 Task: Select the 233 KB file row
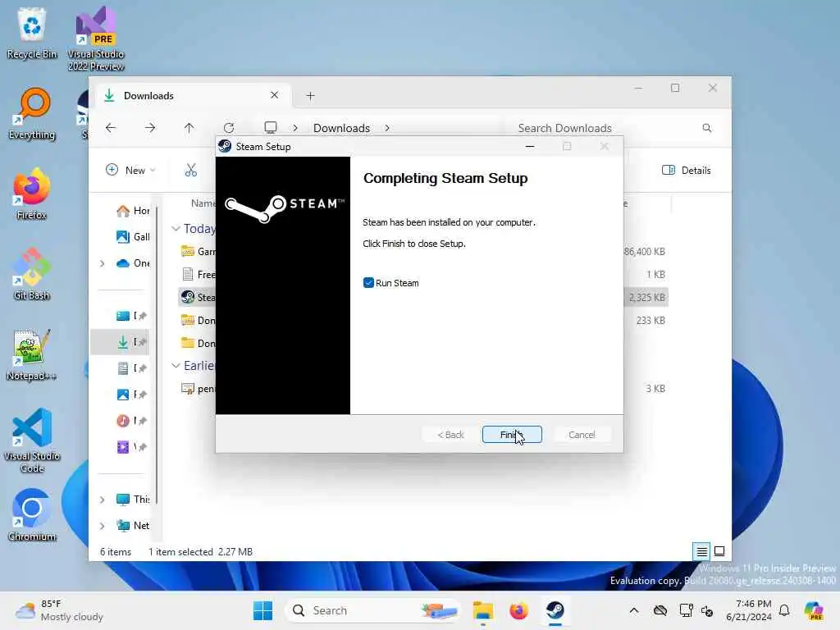422,321
